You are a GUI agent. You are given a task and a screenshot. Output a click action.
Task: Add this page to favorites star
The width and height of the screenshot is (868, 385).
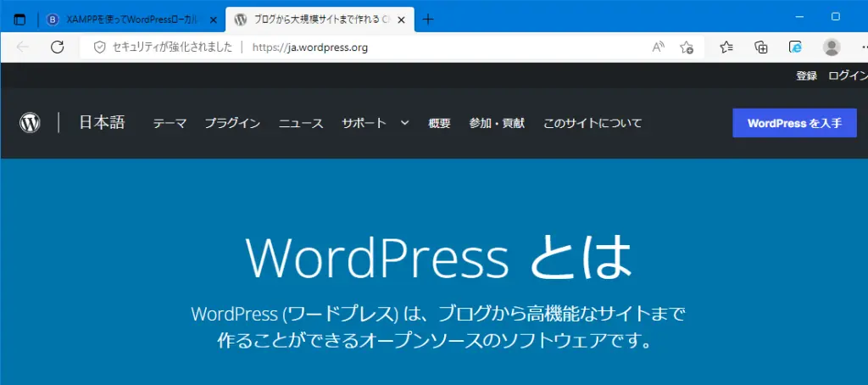pos(687,47)
